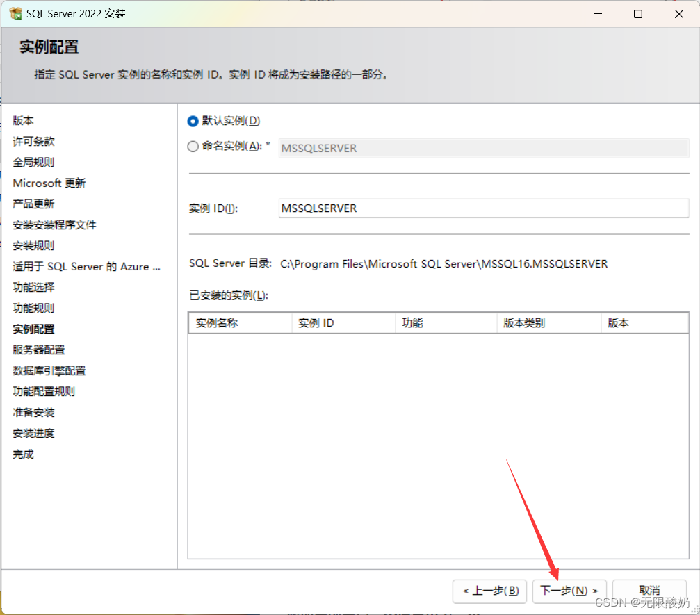Click the 实例名称 column header
Image resolution: width=700 pixels, height=615 pixels.
tap(240, 323)
